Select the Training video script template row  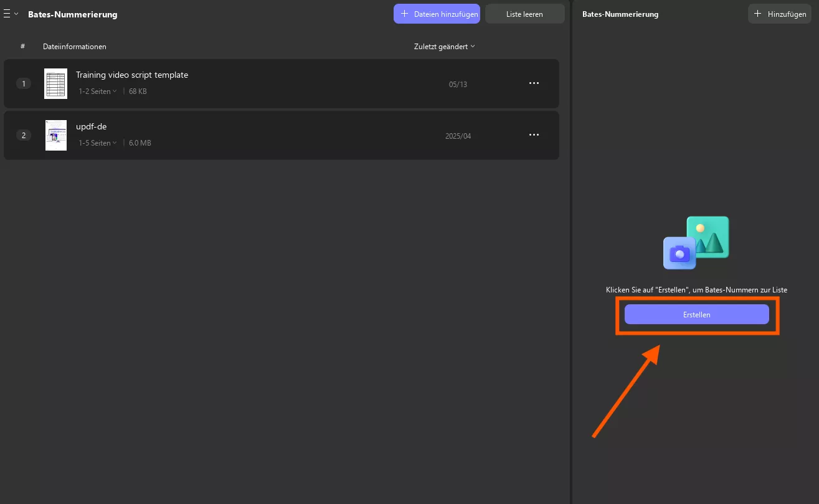point(280,83)
